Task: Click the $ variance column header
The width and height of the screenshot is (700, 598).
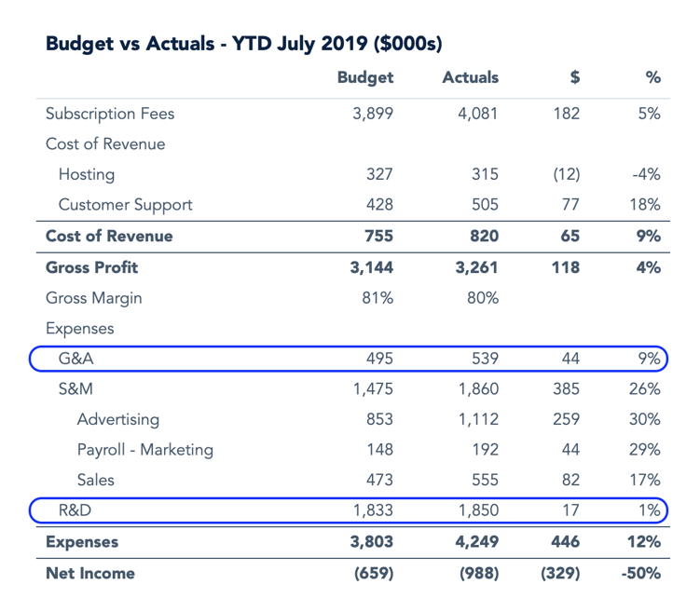Action: click(x=575, y=77)
